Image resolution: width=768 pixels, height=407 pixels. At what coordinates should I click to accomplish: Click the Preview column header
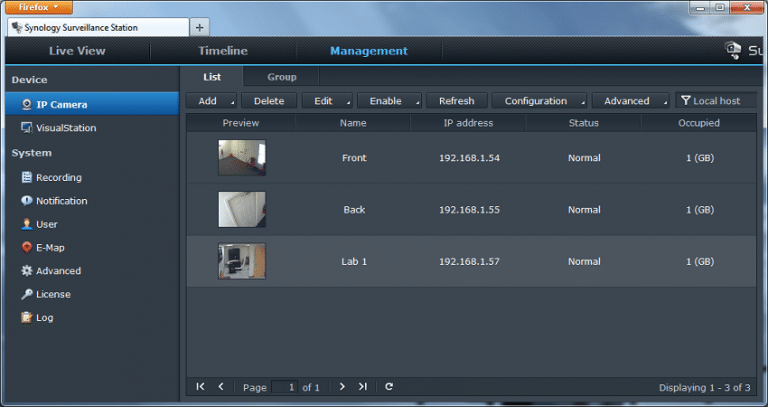click(x=240, y=123)
